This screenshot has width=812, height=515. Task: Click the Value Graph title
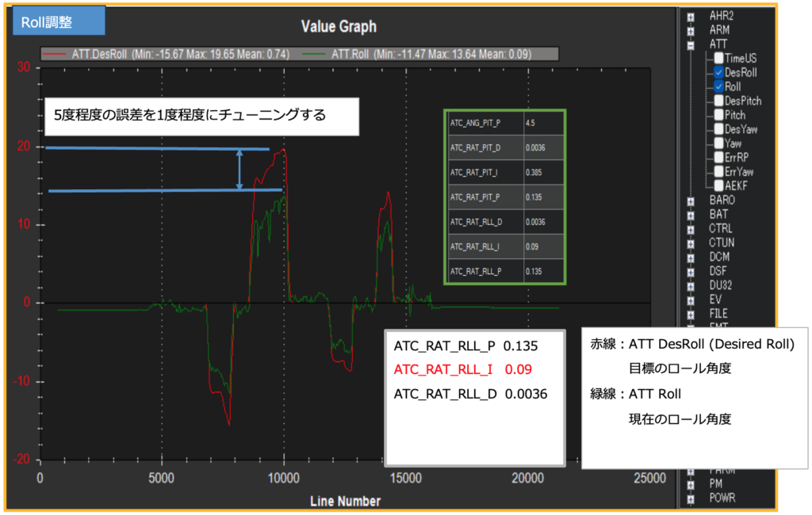[339, 26]
